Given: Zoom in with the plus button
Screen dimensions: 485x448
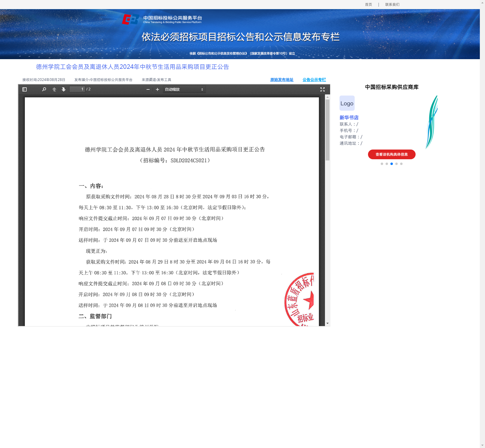Looking at the screenshot, I should pos(157,89).
